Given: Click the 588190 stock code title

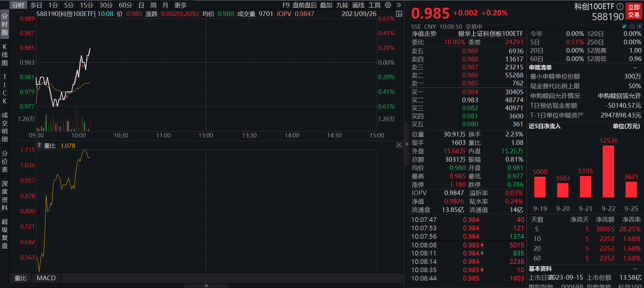Looking at the screenshot, I should [608, 16].
